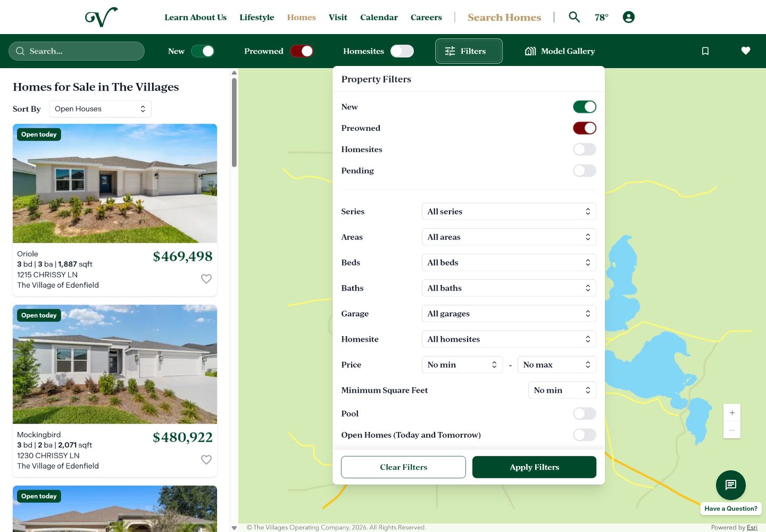Click magnifier icon inside green search box
Screen dimensions: 766x532
(x=20, y=51)
